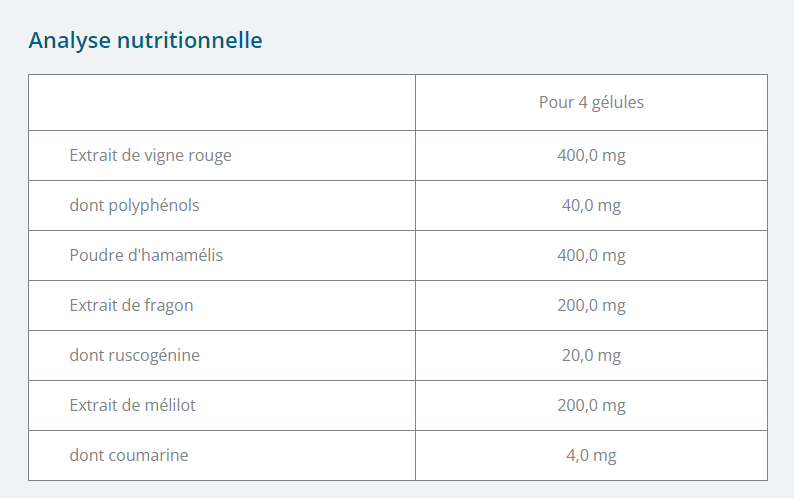The width and height of the screenshot is (794, 498).
Task: Click the empty top-left header cell
Action: pyautogui.click(x=222, y=102)
